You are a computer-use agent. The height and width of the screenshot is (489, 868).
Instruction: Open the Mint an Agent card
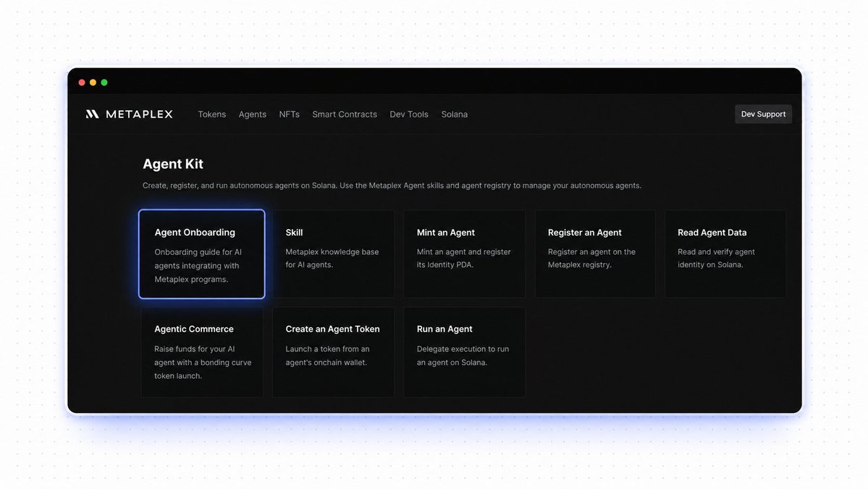click(x=465, y=254)
